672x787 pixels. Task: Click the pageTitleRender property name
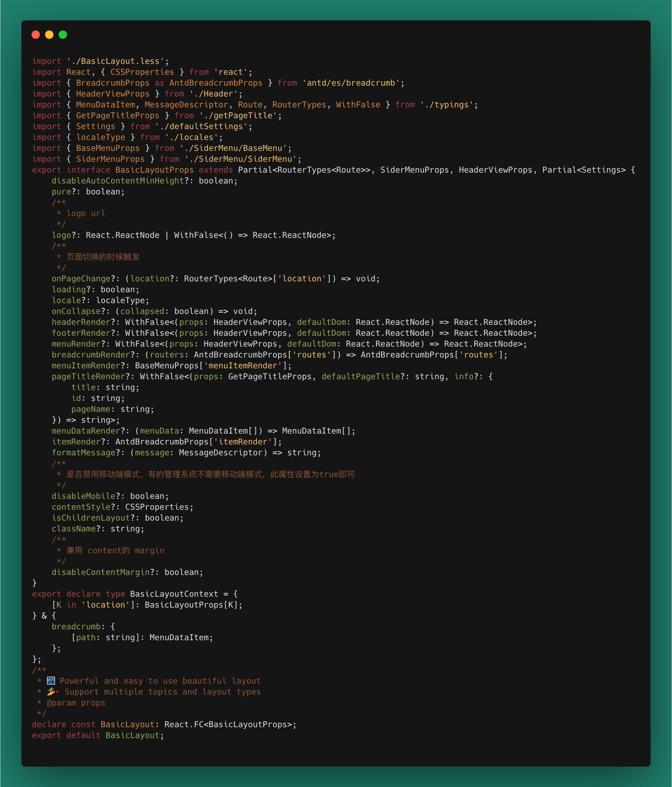coord(89,377)
